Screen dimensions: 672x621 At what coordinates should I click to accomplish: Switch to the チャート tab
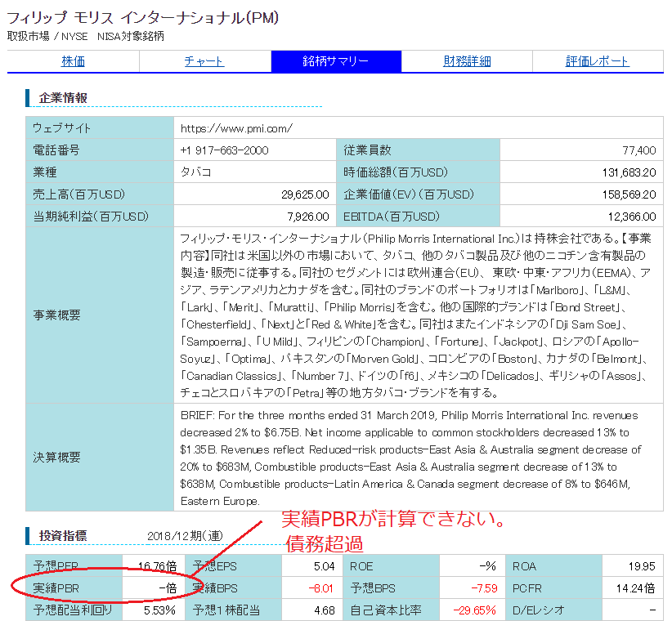204,61
